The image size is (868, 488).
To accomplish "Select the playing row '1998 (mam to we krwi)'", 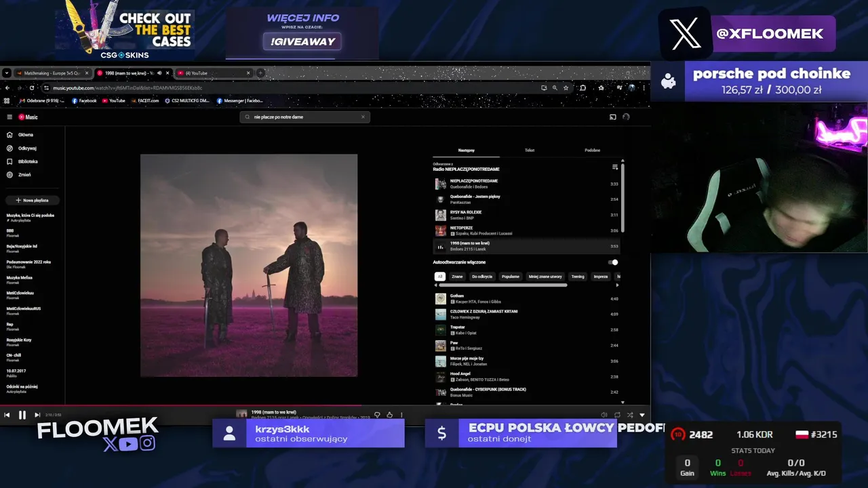I will click(526, 246).
